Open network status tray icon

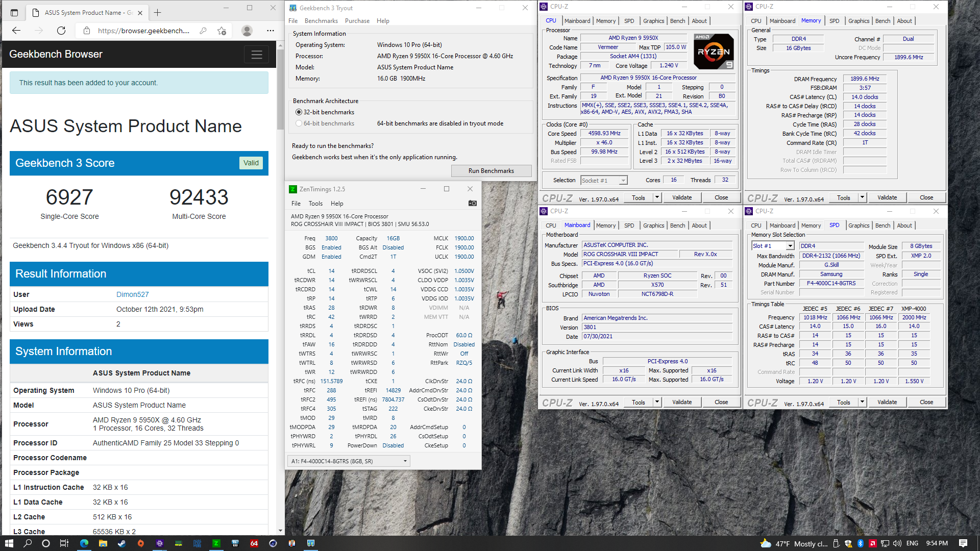[885, 543]
